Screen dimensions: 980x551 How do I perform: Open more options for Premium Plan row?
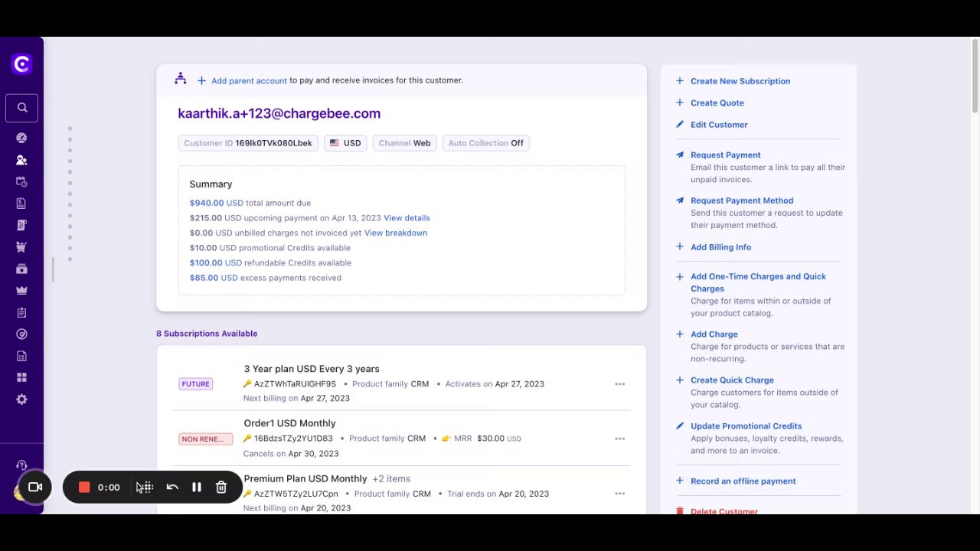[x=619, y=494]
